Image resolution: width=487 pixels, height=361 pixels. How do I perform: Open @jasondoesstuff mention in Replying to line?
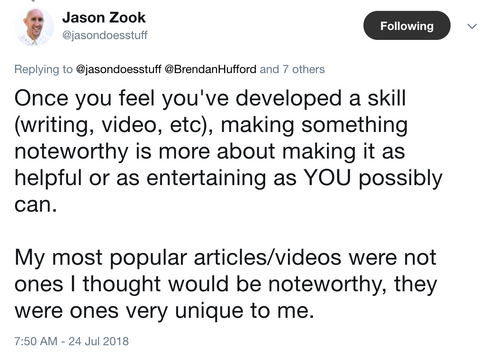[x=119, y=69]
